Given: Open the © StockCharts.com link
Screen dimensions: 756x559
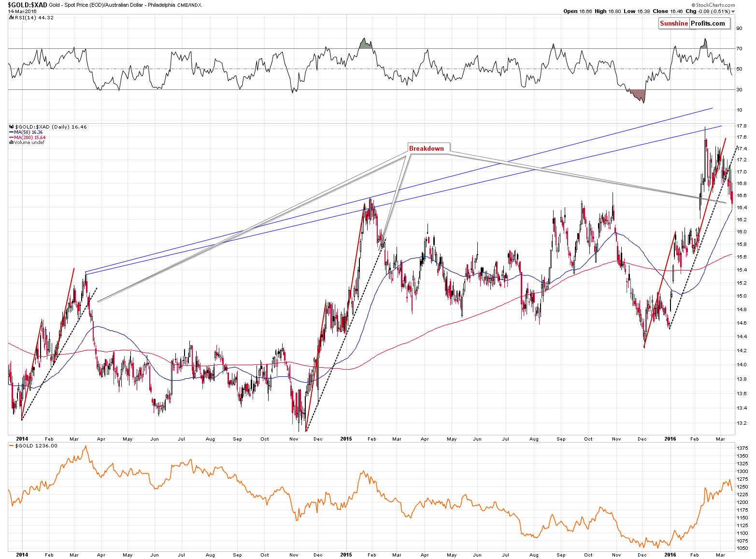Looking at the screenshot, I should [713, 5].
